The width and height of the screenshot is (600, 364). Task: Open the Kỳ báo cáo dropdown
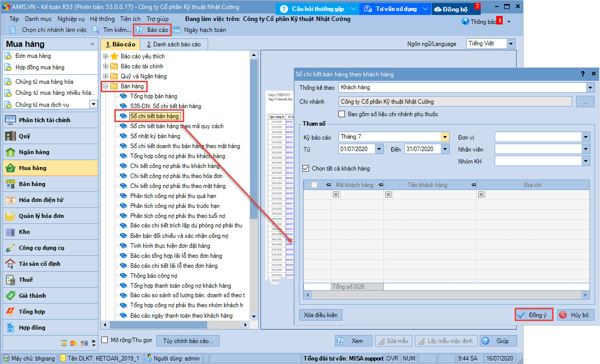click(x=445, y=137)
